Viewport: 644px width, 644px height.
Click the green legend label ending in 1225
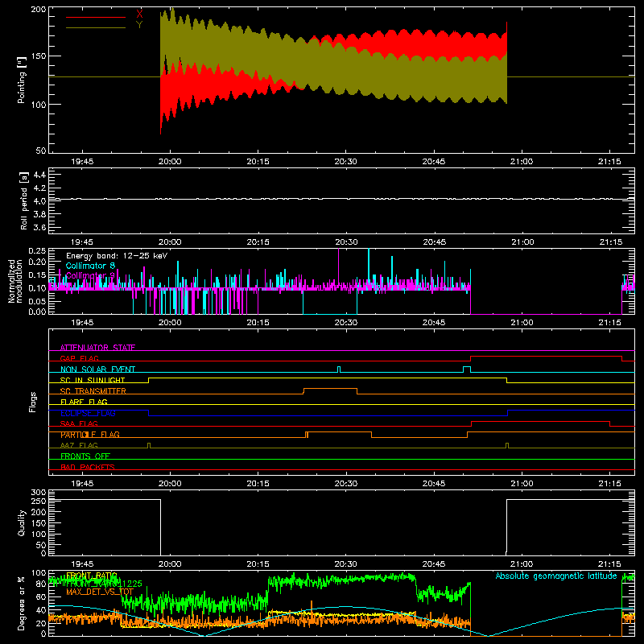(x=104, y=584)
